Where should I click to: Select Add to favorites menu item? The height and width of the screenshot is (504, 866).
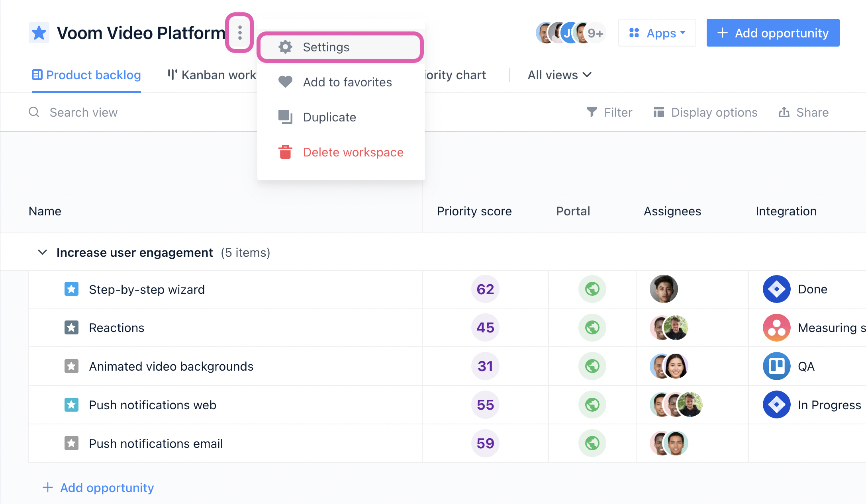tap(341, 82)
